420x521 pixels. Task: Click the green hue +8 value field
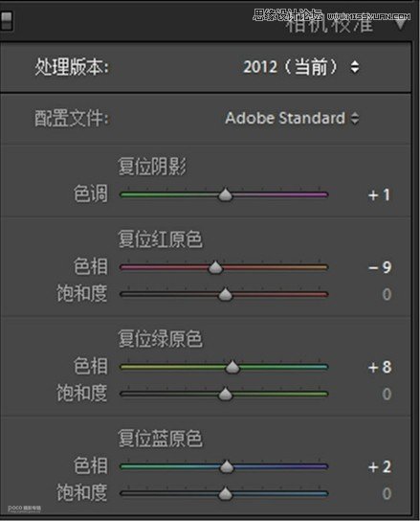[380, 367]
